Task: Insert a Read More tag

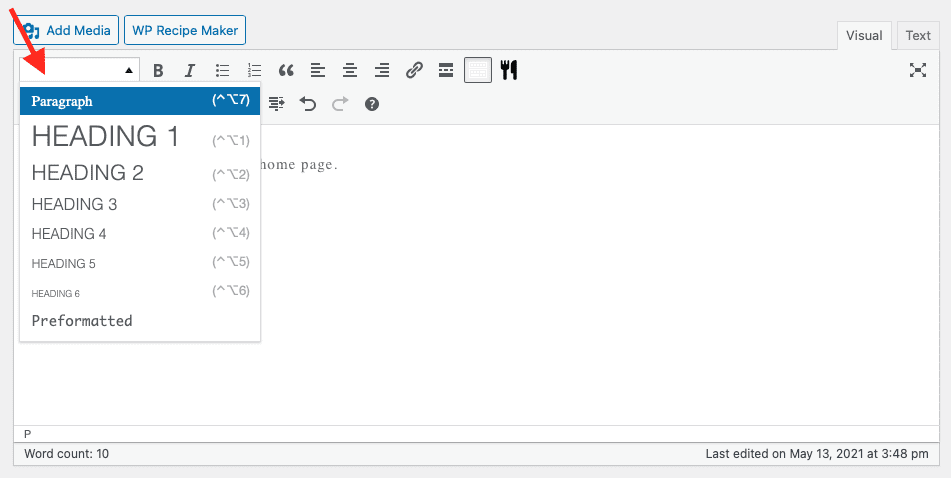Action: [446, 70]
